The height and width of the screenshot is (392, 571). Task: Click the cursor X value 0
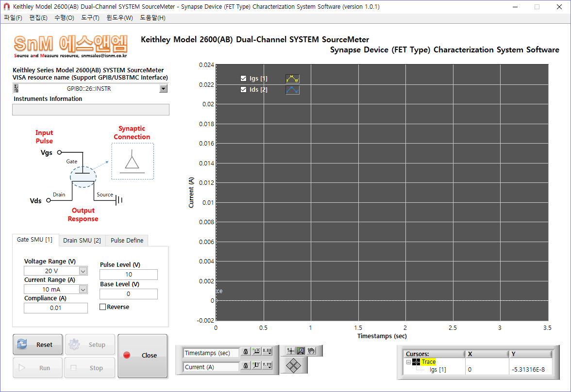[x=470, y=369]
